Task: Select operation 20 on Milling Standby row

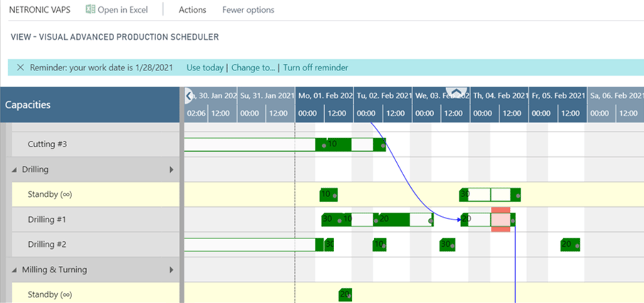Action: [x=345, y=294]
